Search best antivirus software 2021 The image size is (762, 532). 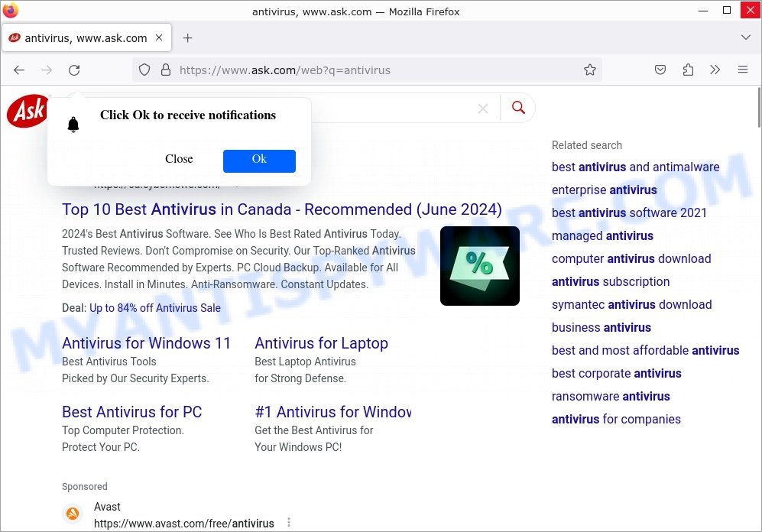click(x=629, y=212)
